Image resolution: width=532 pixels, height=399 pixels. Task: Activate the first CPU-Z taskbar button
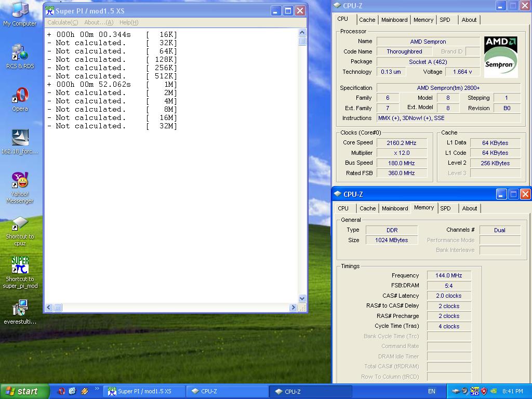click(228, 391)
